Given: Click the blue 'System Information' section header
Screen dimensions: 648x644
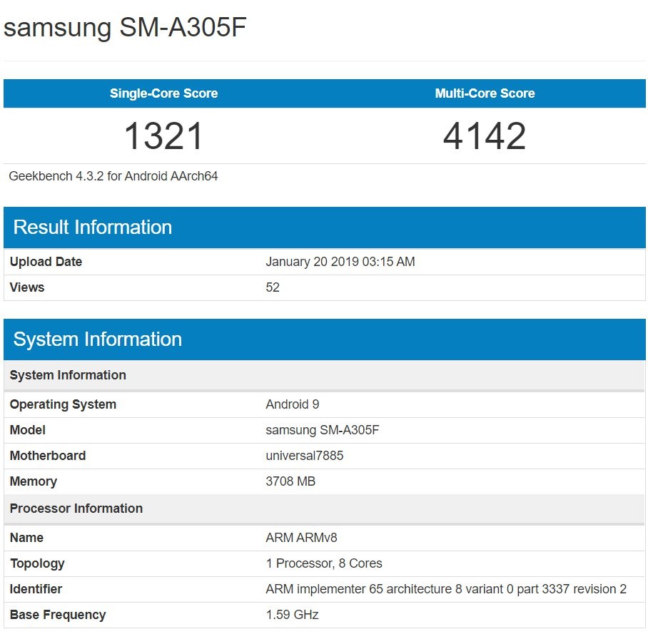Looking at the screenshot, I should pyautogui.click(x=325, y=339).
